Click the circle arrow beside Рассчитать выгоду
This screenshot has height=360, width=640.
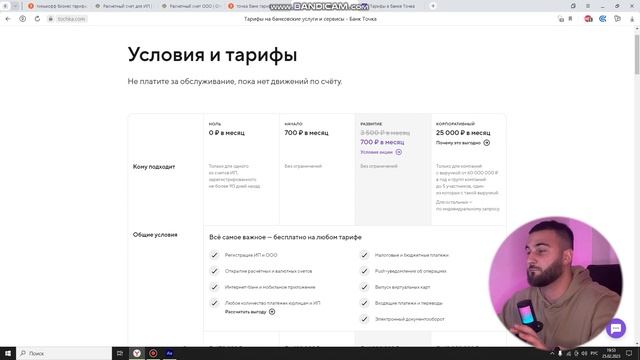coord(272,312)
